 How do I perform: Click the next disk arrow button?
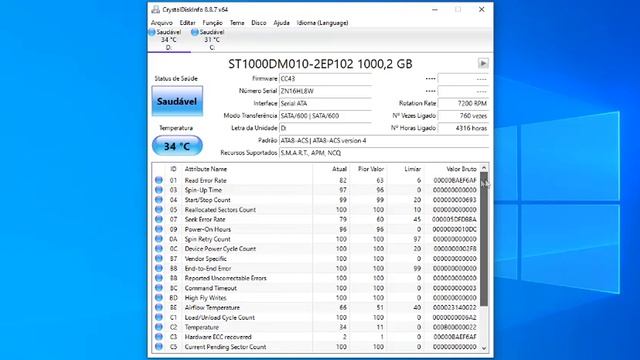(483, 63)
